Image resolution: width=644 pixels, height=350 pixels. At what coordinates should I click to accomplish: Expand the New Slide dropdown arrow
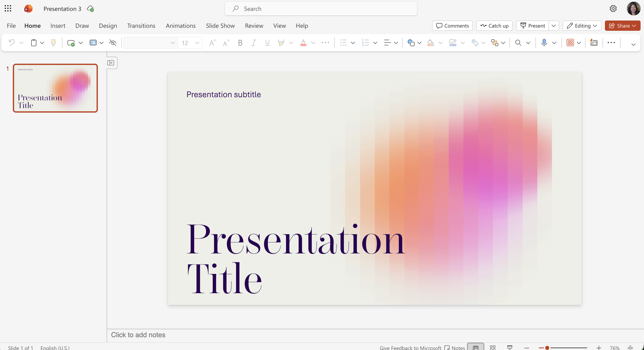click(81, 43)
